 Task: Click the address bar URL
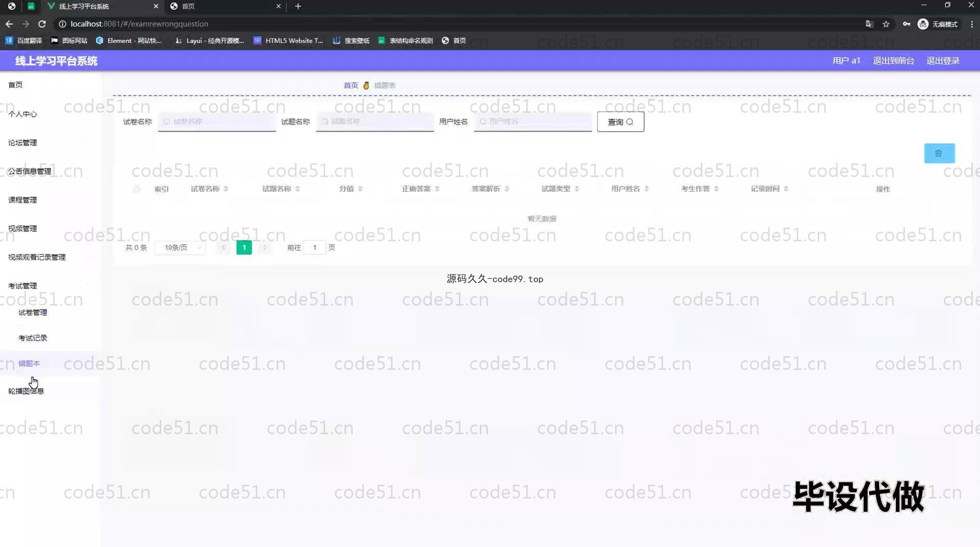click(x=139, y=24)
